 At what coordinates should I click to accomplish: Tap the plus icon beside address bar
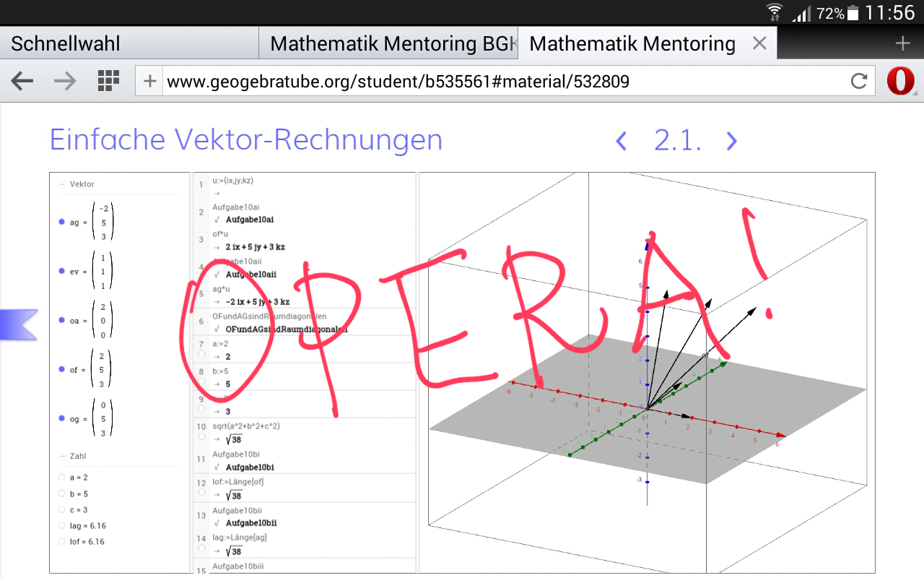point(149,81)
